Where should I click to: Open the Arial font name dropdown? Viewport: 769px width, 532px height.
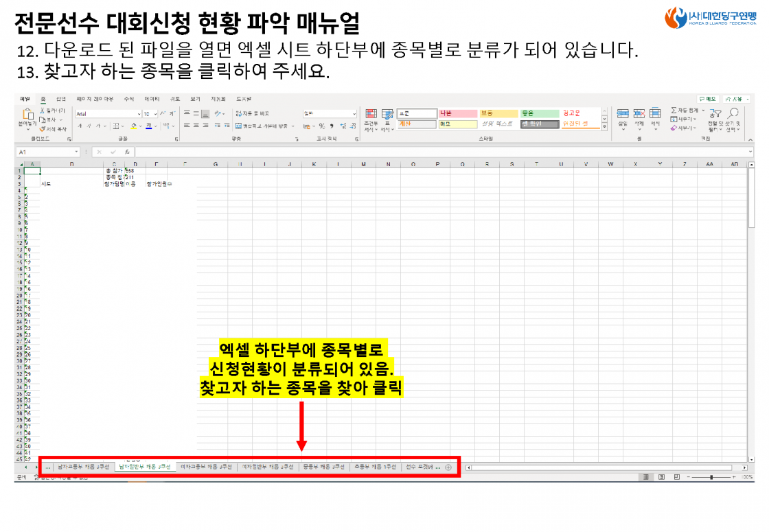(x=108, y=114)
